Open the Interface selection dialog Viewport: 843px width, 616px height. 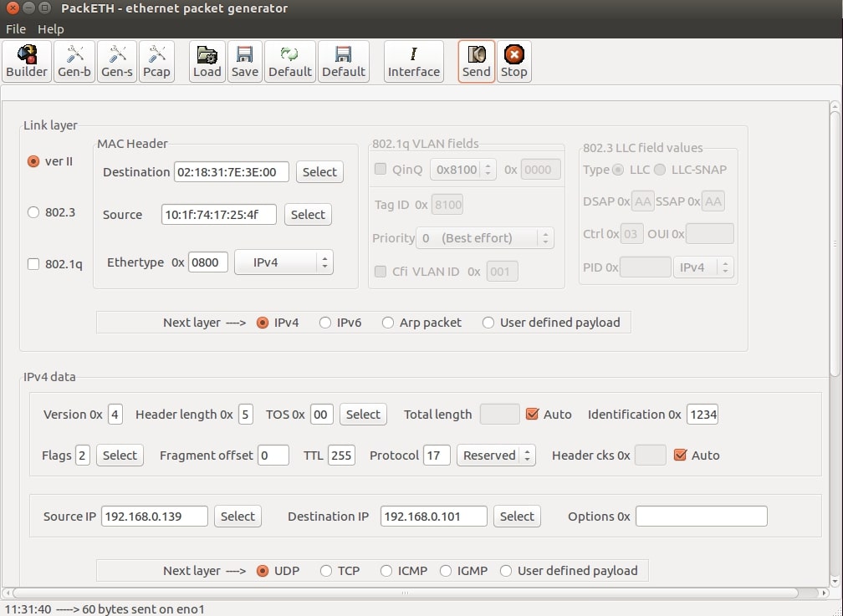click(x=413, y=61)
